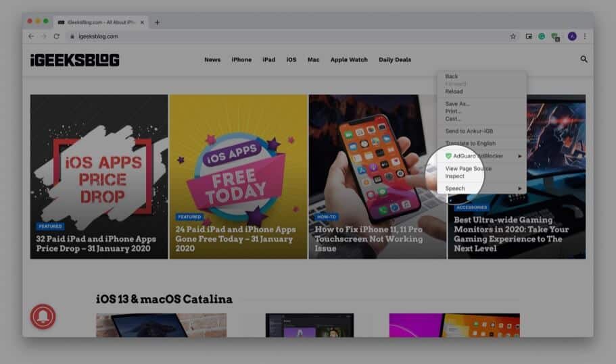The height and width of the screenshot is (364, 616).
Task: Open the News navigation link
Action: click(212, 59)
